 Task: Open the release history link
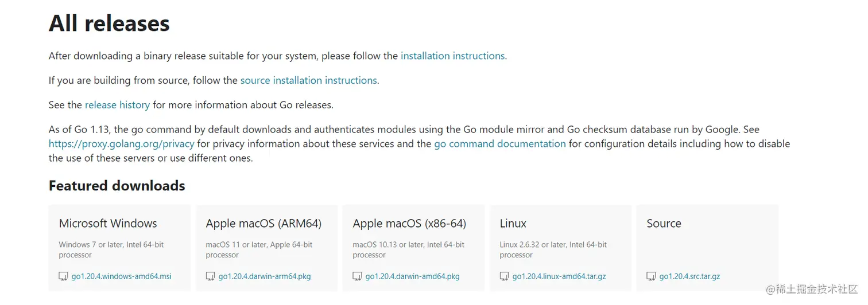point(117,105)
